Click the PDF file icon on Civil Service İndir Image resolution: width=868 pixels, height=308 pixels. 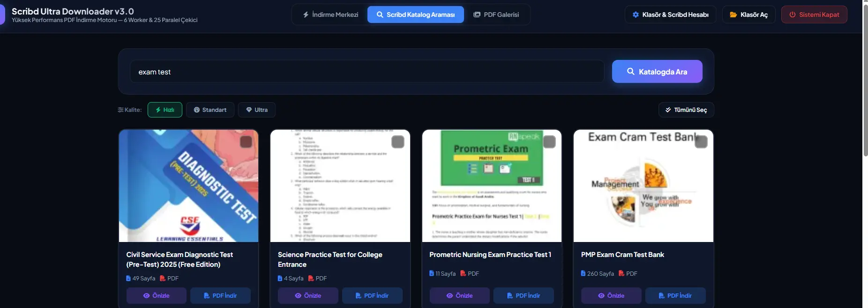[x=207, y=295]
